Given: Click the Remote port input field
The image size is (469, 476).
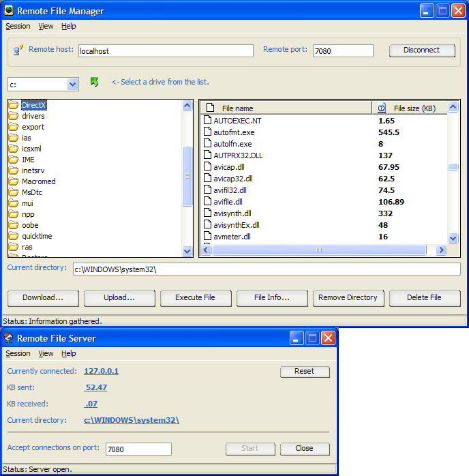Looking at the screenshot, I should click(343, 50).
